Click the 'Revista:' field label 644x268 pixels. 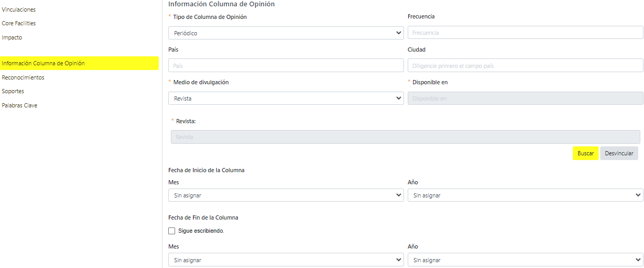pyautogui.click(x=186, y=121)
